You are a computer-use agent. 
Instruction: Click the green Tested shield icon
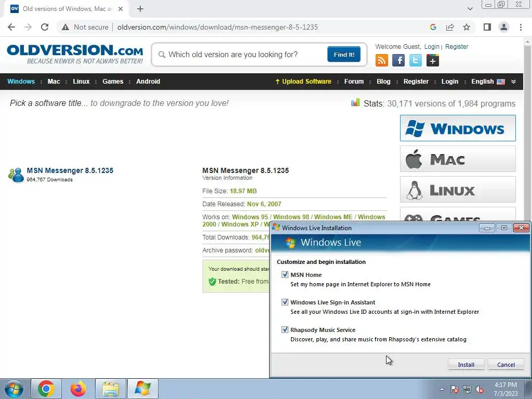pos(212,281)
